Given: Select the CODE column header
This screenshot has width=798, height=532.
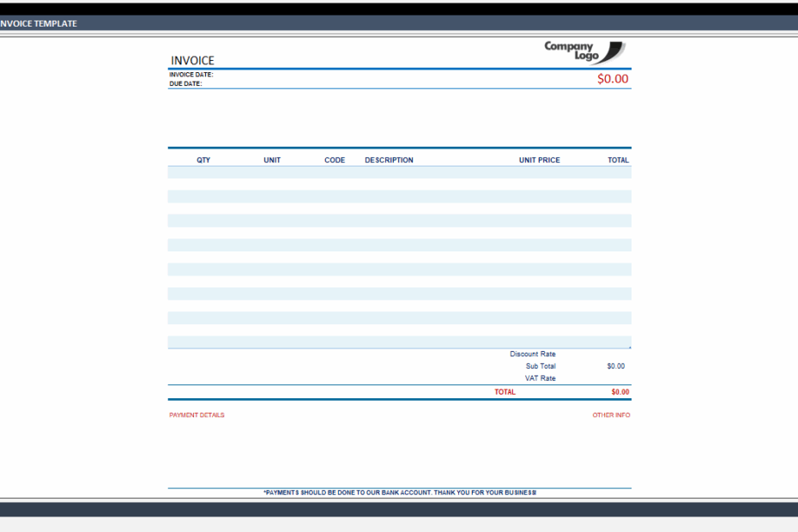Looking at the screenshot, I should tap(334, 160).
